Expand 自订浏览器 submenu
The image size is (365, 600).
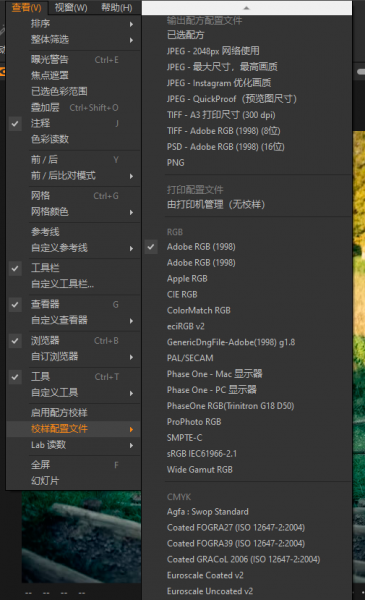74,357
